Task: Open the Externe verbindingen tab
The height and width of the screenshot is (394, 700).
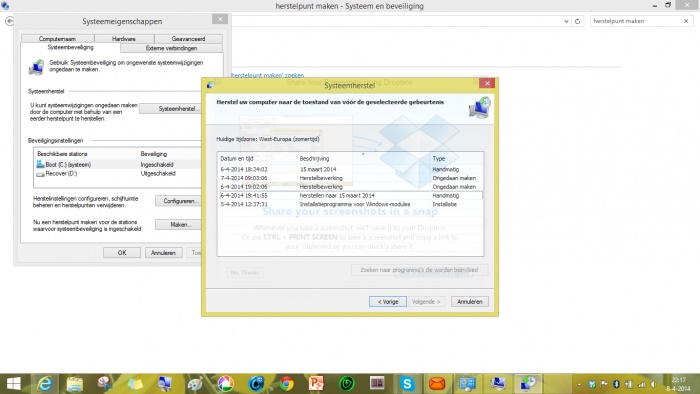Action: coord(171,48)
